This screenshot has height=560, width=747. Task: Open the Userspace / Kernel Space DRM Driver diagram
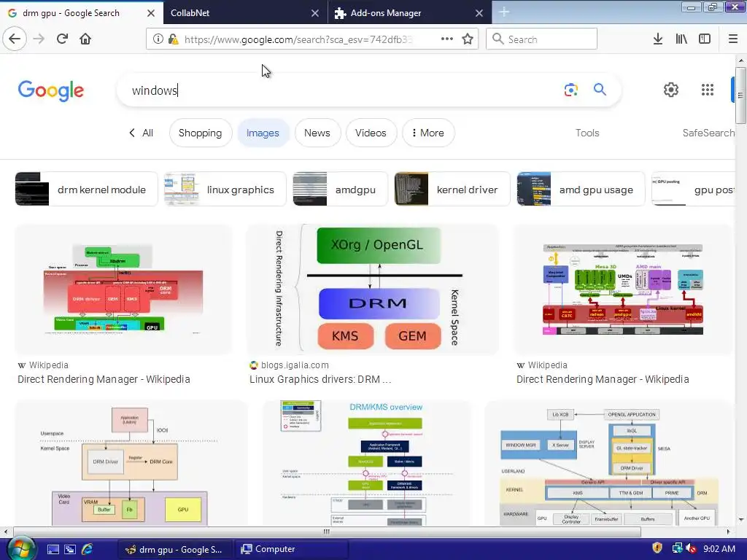pos(131,463)
